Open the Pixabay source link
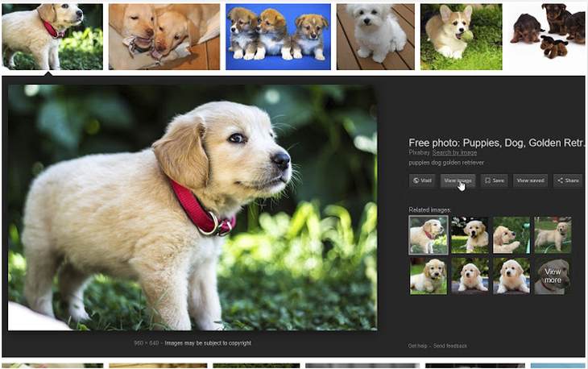 pos(419,152)
